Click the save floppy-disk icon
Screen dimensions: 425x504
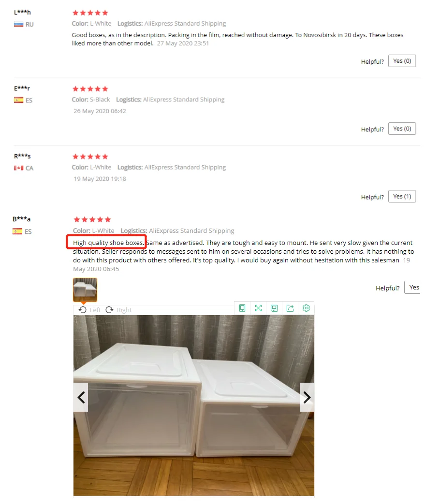coord(274,308)
